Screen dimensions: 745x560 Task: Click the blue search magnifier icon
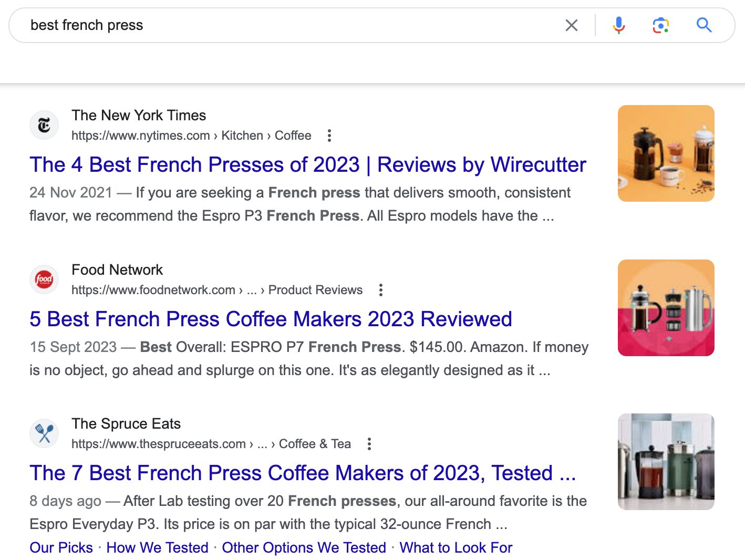[704, 25]
